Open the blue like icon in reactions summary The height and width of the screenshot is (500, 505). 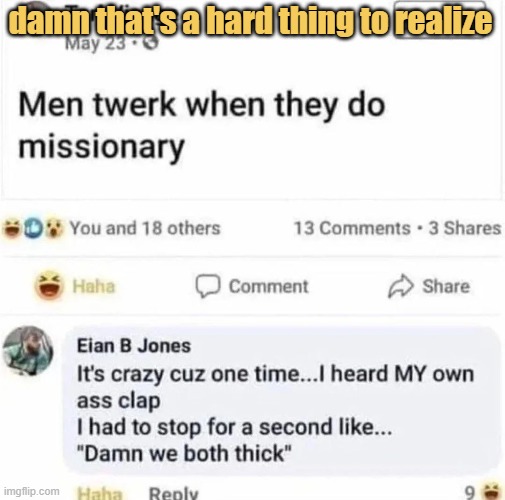[x=33, y=229]
